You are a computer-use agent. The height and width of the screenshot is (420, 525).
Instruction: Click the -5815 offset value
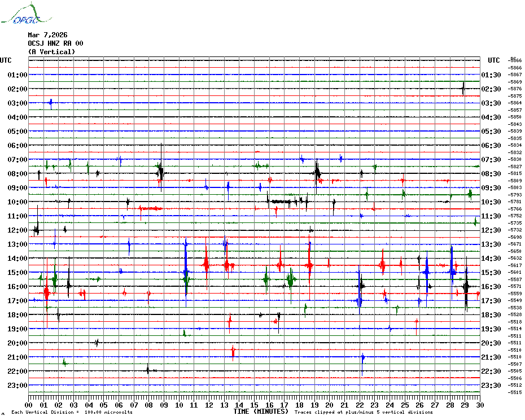[515, 173]
